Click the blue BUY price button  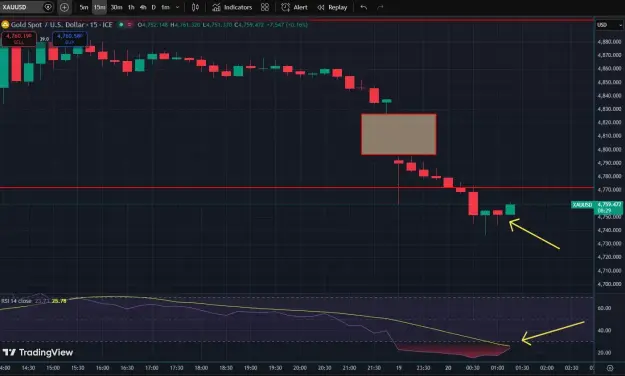tap(70, 39)
